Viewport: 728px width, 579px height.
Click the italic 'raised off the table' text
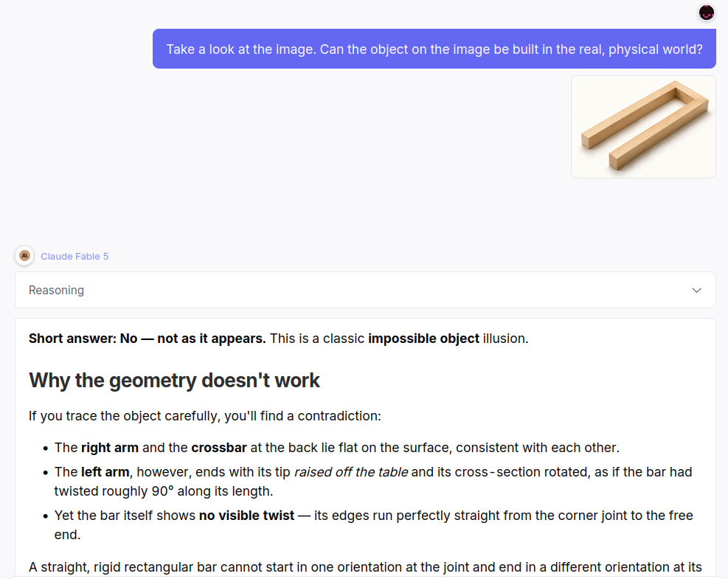(351, 472)
